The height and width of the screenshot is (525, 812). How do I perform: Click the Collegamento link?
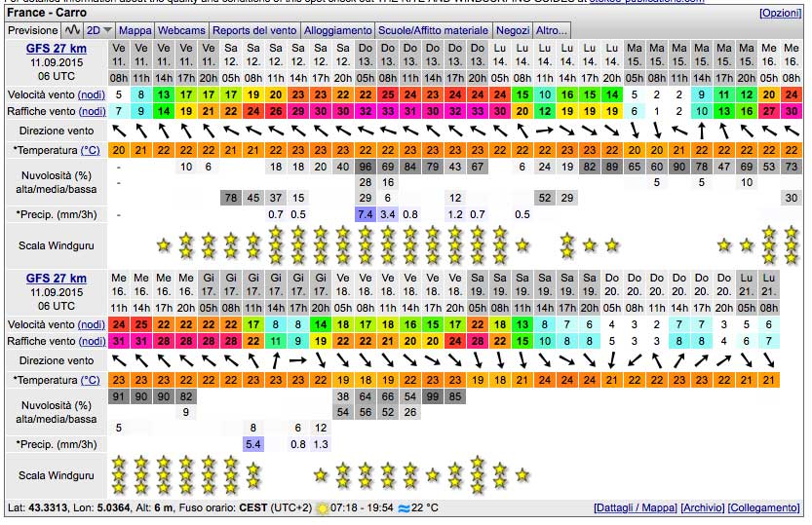(x=763, y=508)
